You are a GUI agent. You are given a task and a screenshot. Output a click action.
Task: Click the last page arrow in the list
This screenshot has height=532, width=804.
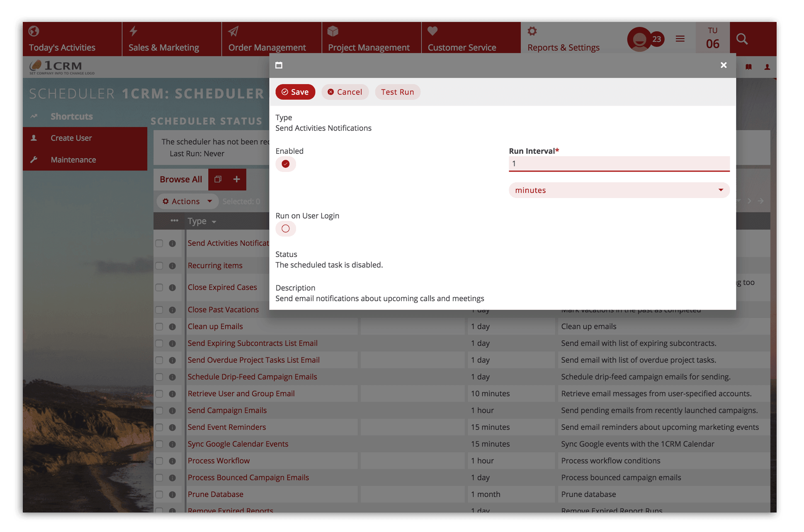pos(760,201)
